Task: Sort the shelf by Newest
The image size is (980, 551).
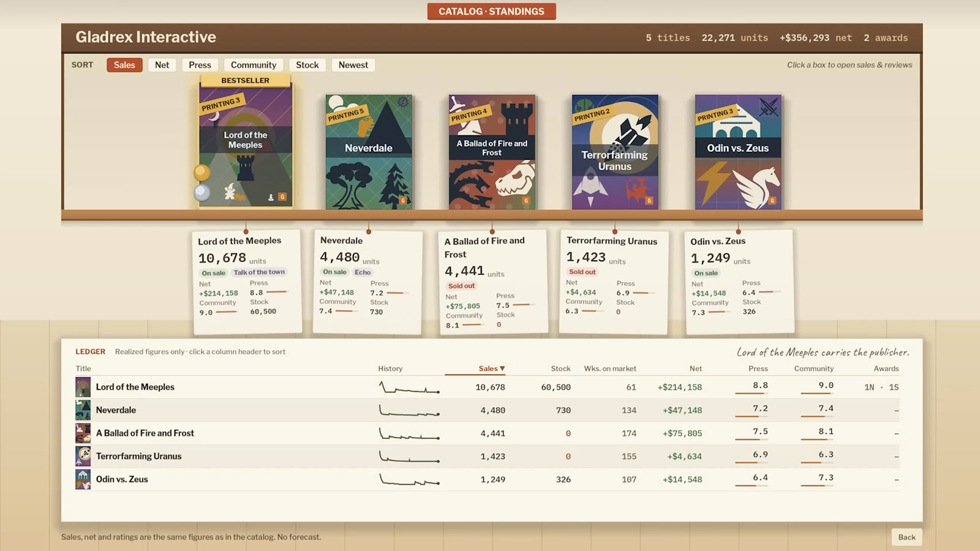Action: click(x=353, y=65)
